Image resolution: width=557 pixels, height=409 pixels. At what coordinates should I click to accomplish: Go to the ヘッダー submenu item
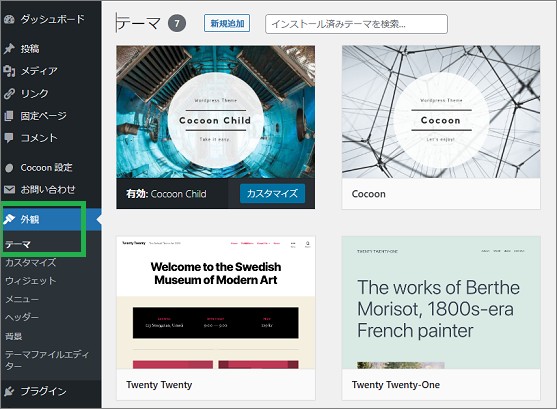[x=22, y=317]
